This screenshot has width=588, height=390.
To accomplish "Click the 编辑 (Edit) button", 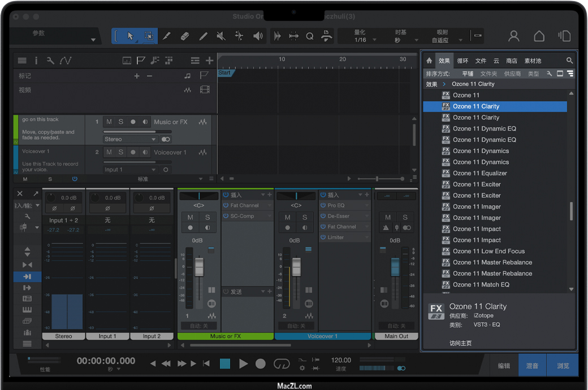I will 504,366.
